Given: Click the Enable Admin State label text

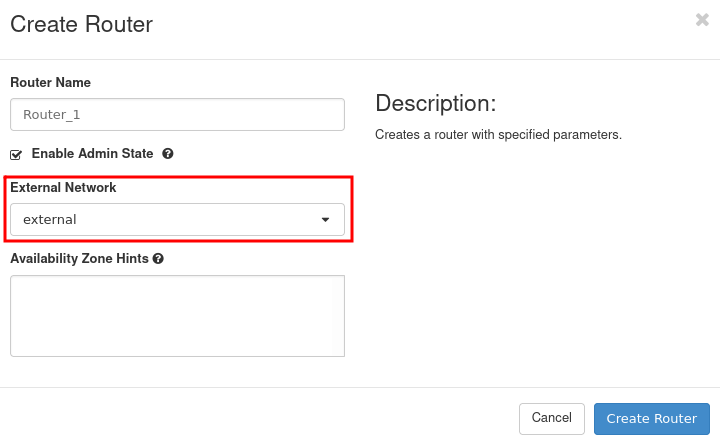Looking at the screenshot, I should pyautogui.click(x=92, y=154).
